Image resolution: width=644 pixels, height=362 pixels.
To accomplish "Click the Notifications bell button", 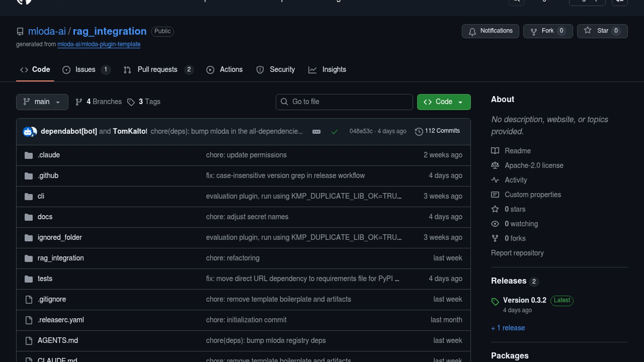I will coord(490,31).
